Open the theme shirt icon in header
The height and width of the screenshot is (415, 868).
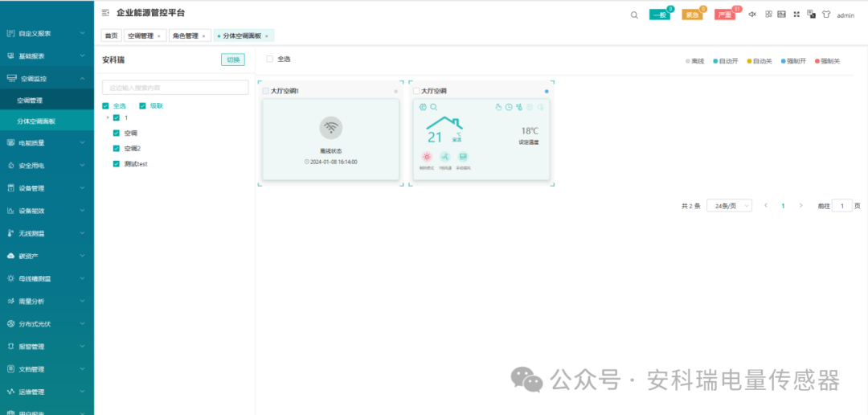coord(826,14)
